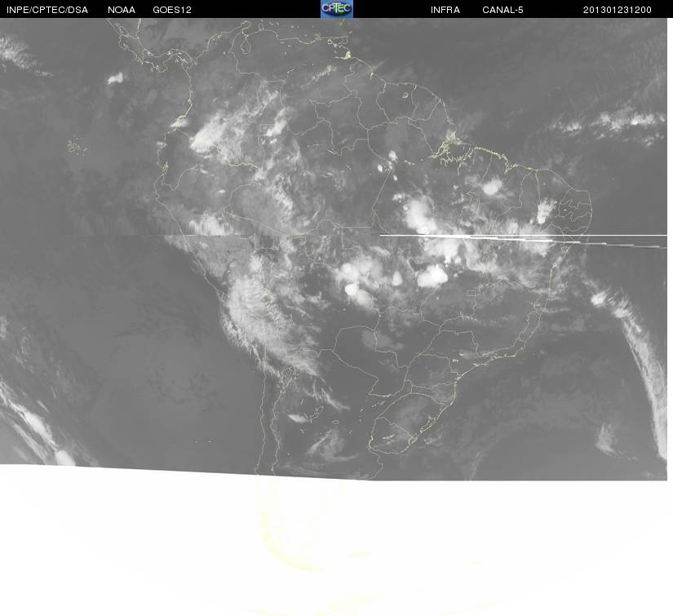Click the GOES12 satellite label
This screenshot has height=616, width=673.
(x=172, y=10)
